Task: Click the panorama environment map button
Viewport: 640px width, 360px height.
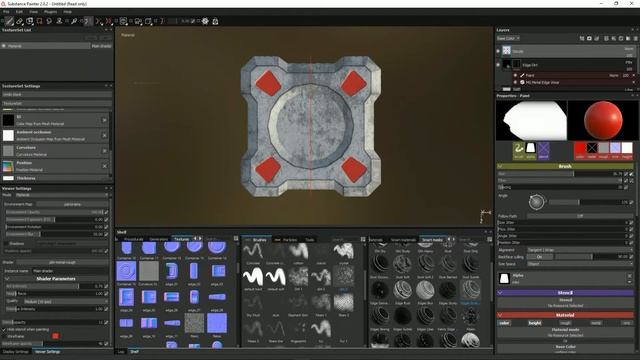Action: click(x=72, y=204)
